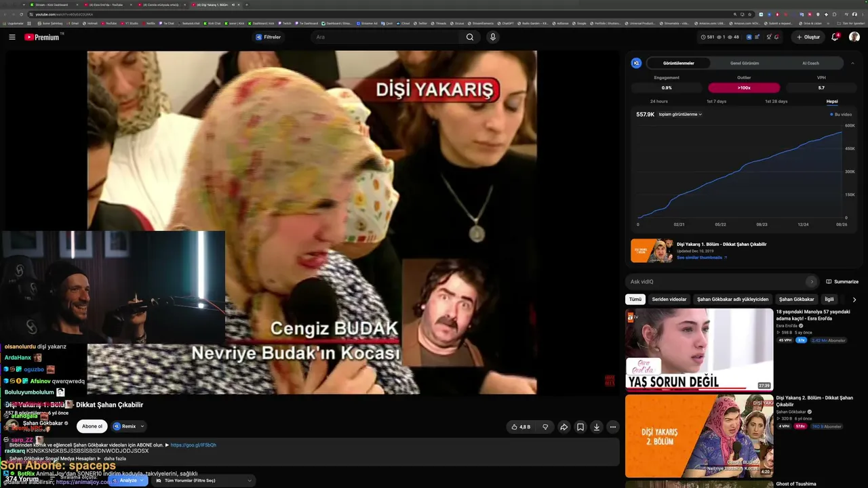
Task: Share the video using arrow icon
Action: (x=564, y=427)
